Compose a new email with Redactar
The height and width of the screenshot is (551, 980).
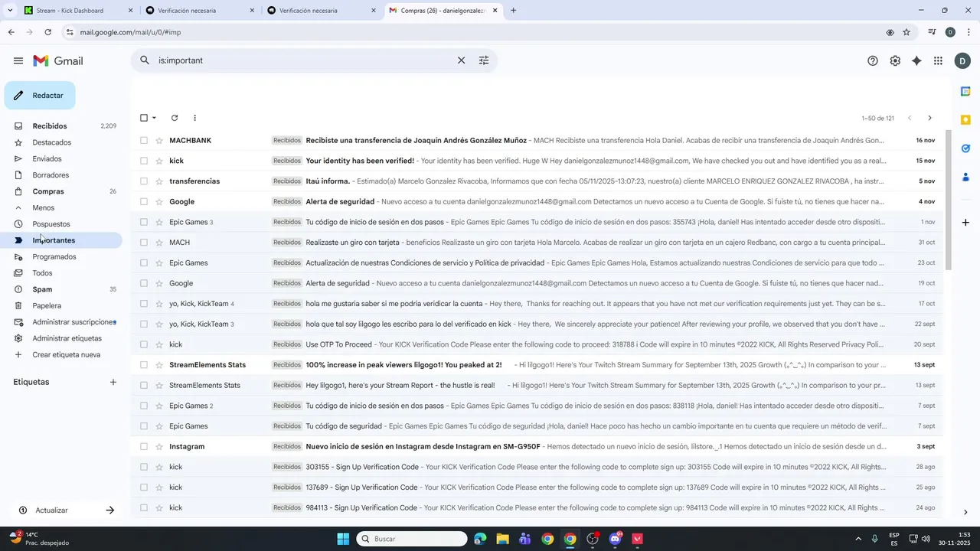coord(40,96)
